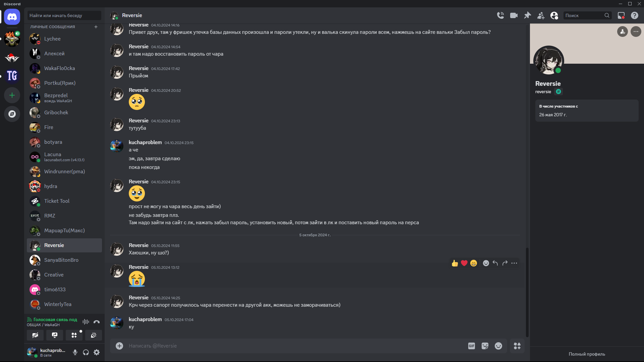React with the red heart emoji
The width and height of the screenshot is (644, 362).
coord(464,263)
